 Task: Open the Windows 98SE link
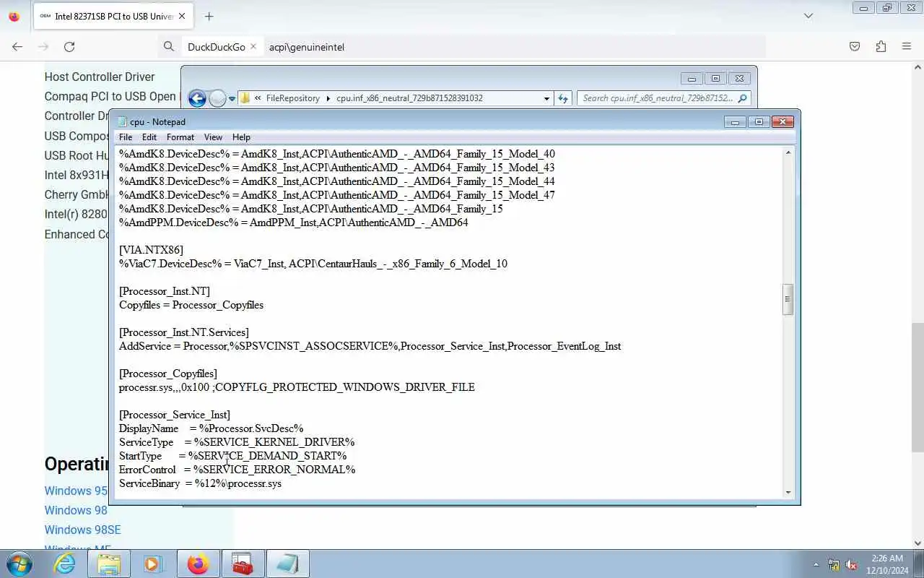(82, 530)
